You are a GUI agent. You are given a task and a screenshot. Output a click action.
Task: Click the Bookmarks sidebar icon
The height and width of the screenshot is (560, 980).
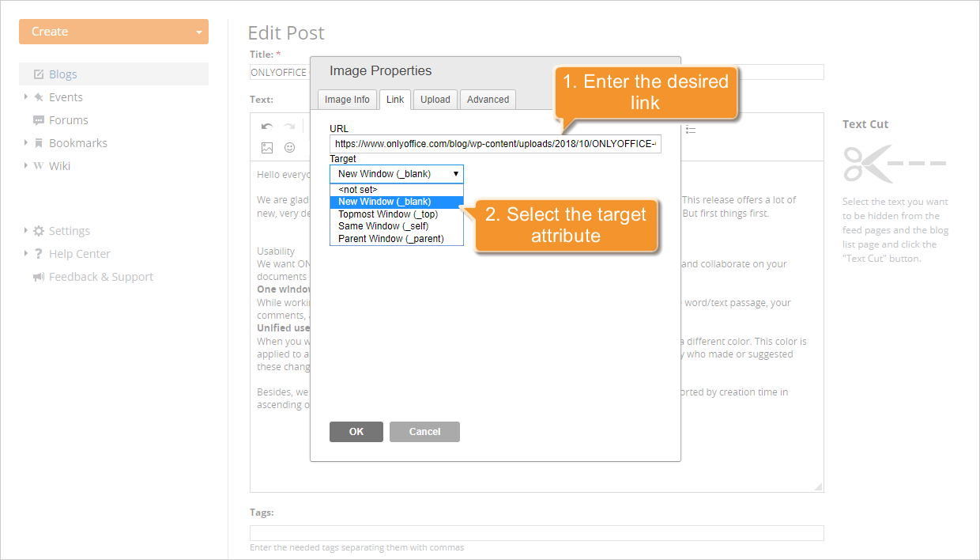pyautogui.click(x=39, y=142)
